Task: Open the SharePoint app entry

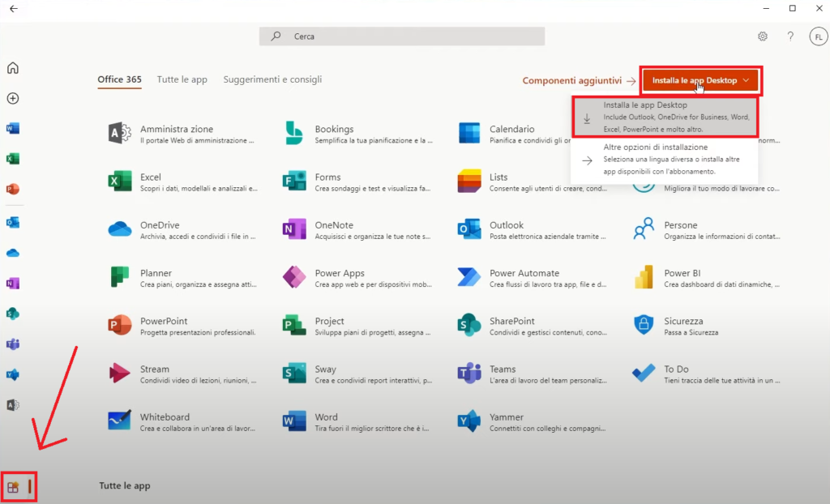Action: (532, 326)
